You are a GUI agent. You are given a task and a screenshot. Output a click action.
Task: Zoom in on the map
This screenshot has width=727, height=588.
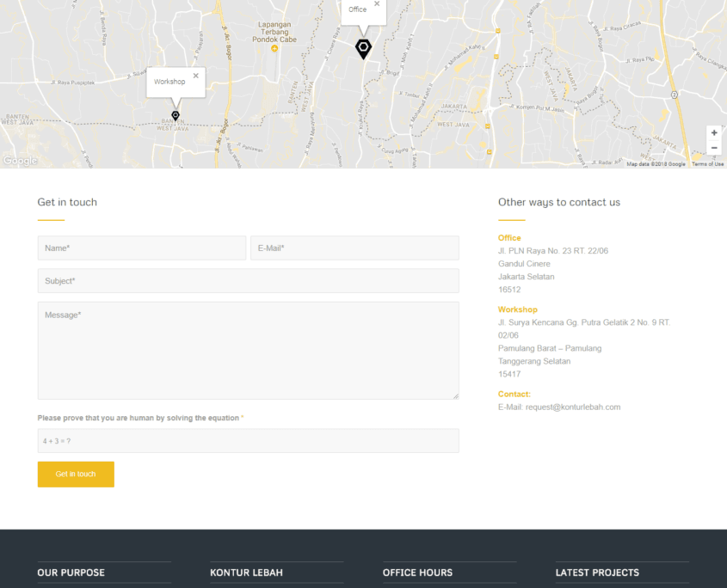click(x=714, y=133)
